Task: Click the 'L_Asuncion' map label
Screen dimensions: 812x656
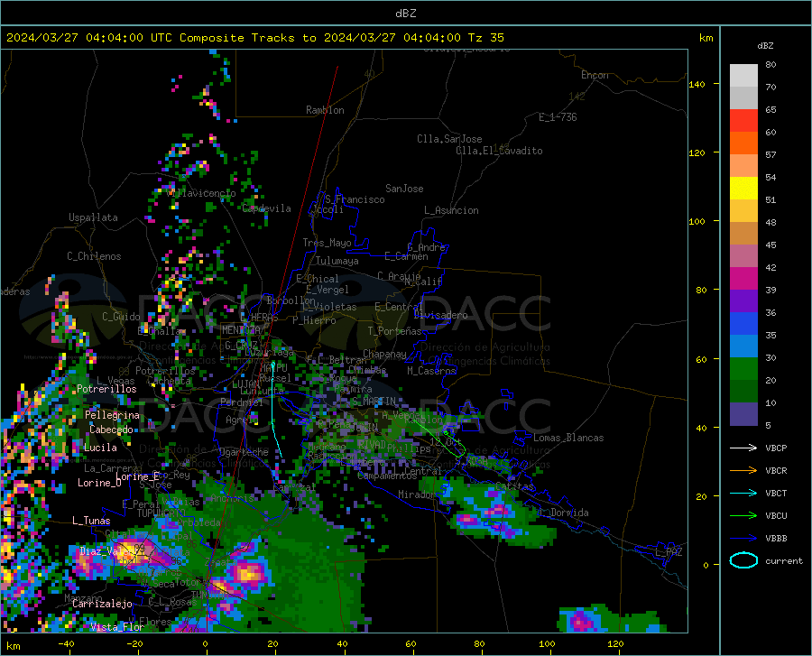Action: 451,211
